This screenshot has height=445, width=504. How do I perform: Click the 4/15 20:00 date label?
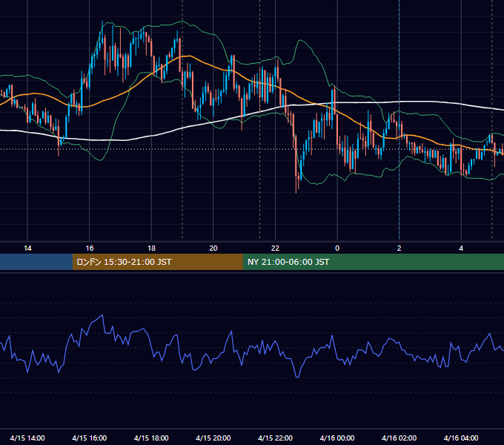(x=213, y=438)
